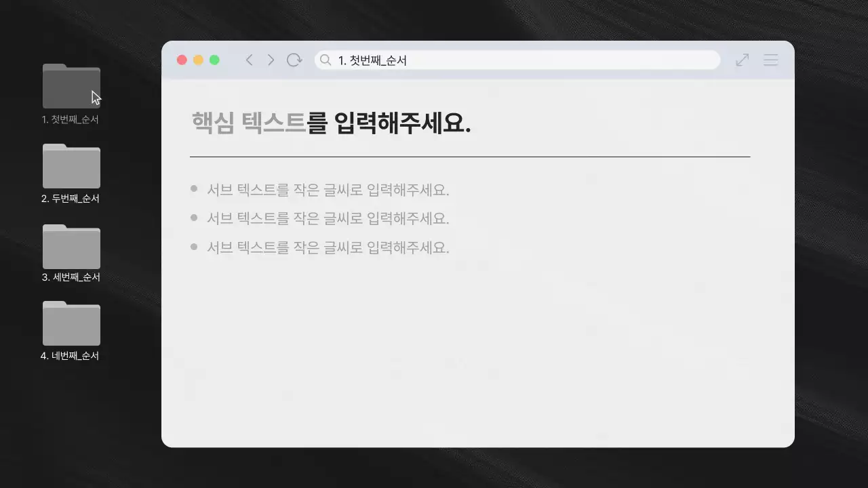868x488 pixels.
Task: Click the second sub text bullet point
Action: [x=195, y=217]
